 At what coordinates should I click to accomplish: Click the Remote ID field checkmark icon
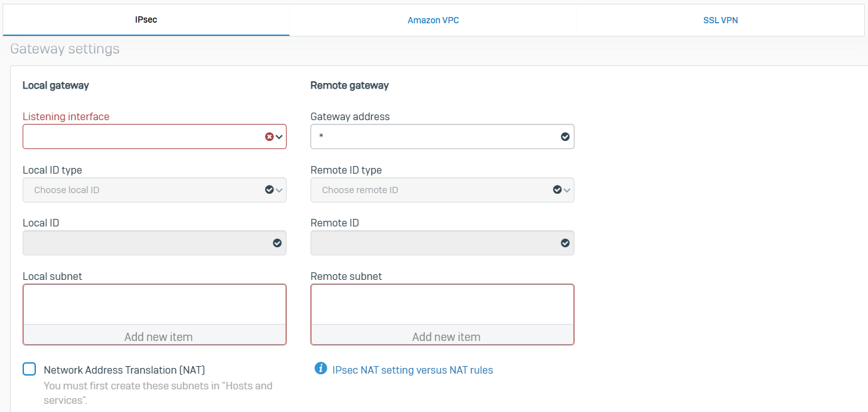click(565, 243)
